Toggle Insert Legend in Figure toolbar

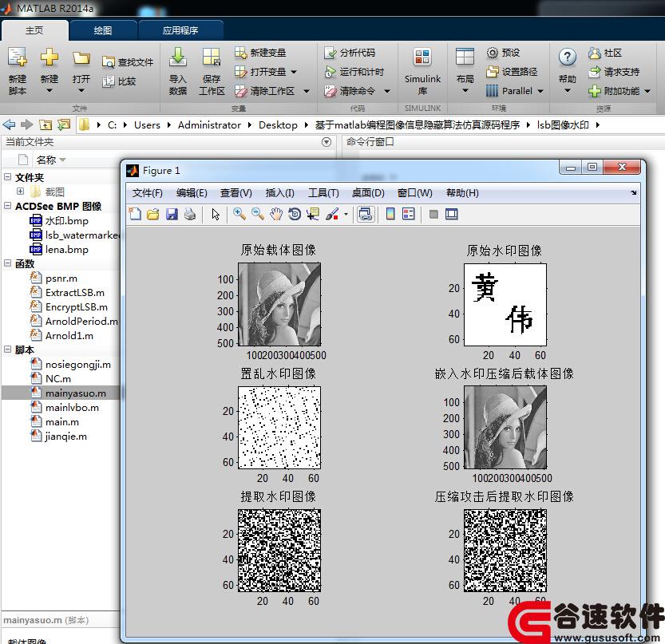[409, 214]
